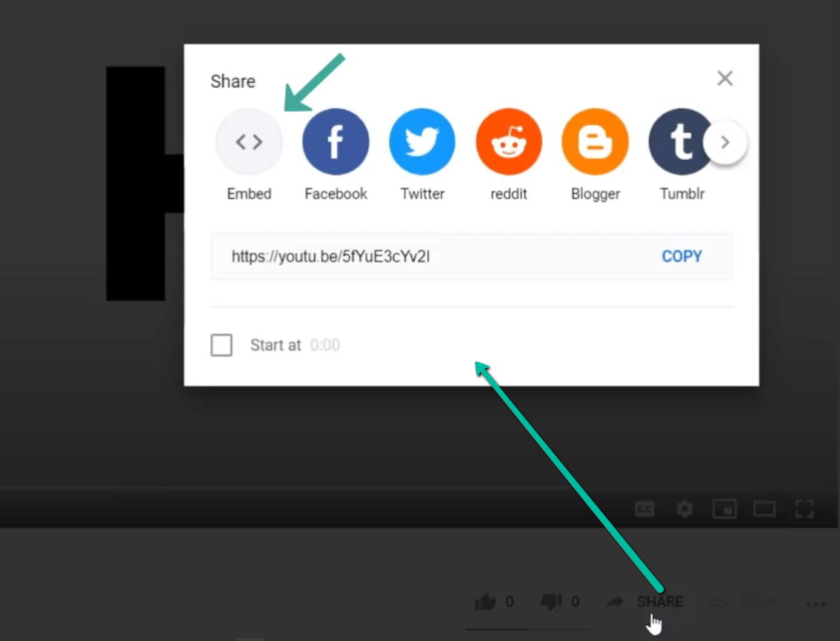Share the video to Facebook

[336, 142]
